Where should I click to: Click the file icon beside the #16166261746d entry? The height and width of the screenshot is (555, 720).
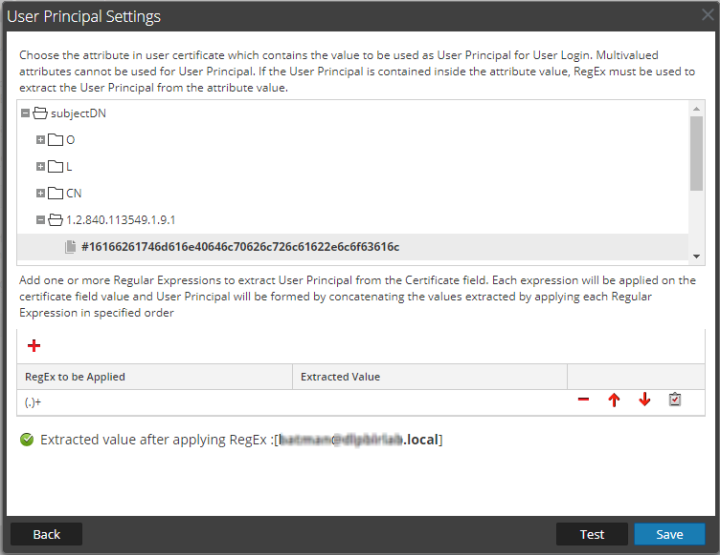pyautogui.click(x=70, y=246)
